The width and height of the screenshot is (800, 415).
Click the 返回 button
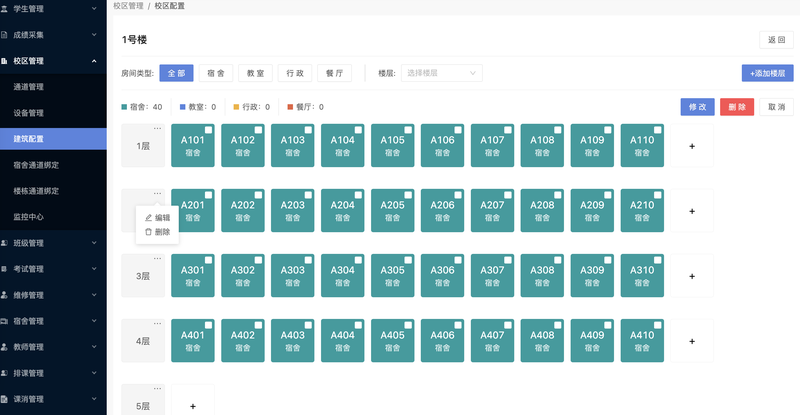[776, 40]
